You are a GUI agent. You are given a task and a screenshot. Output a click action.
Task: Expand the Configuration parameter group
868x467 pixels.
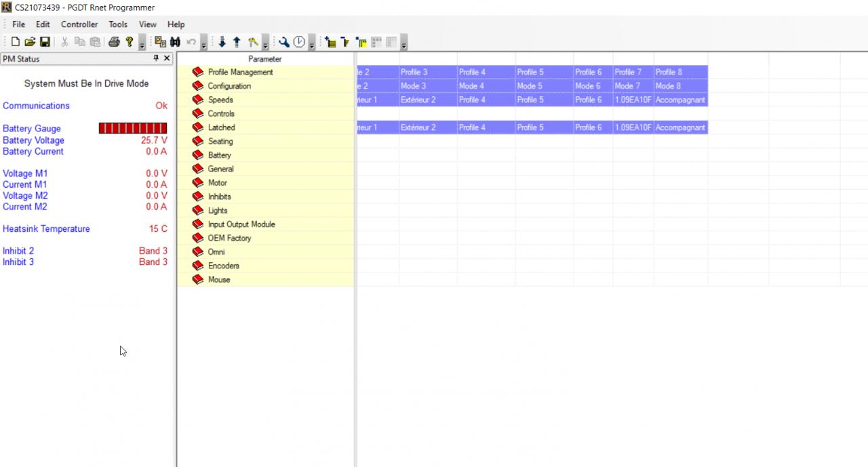tap(198, 86)
